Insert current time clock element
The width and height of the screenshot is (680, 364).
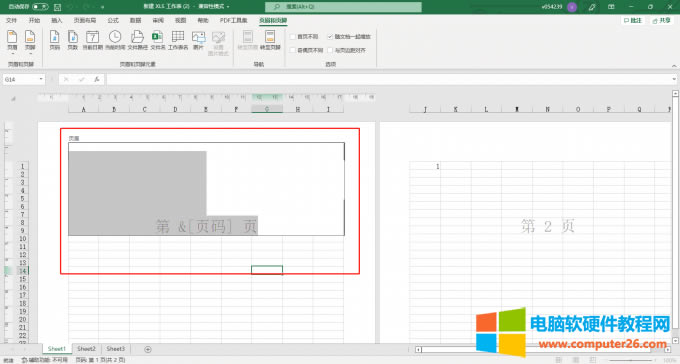point(115,40)
